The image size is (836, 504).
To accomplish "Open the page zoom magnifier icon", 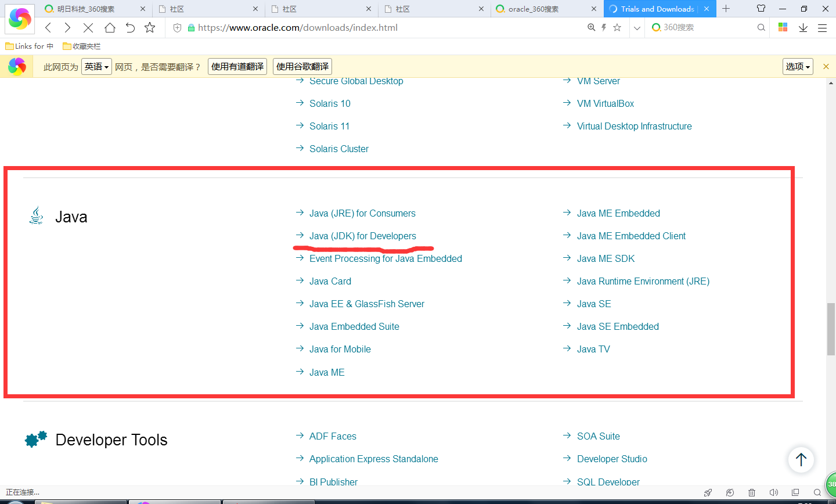I will pos(592,27).
